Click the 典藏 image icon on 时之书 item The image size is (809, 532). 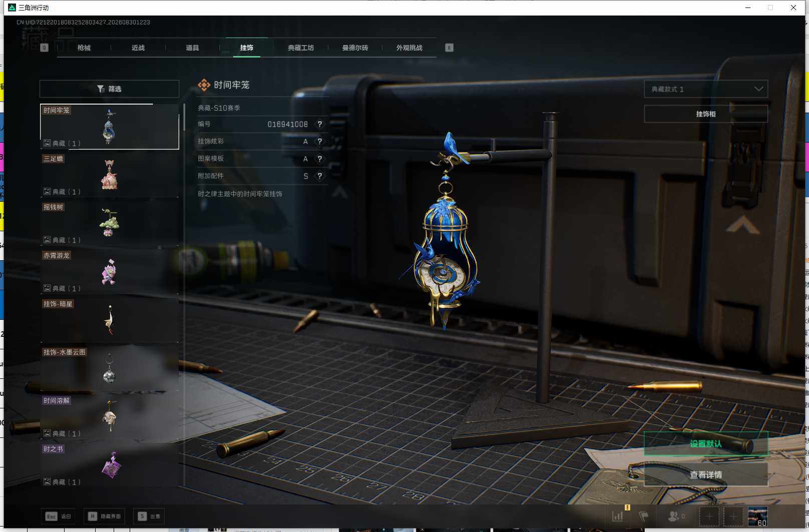pyautogui.click(x=47, y=482)
